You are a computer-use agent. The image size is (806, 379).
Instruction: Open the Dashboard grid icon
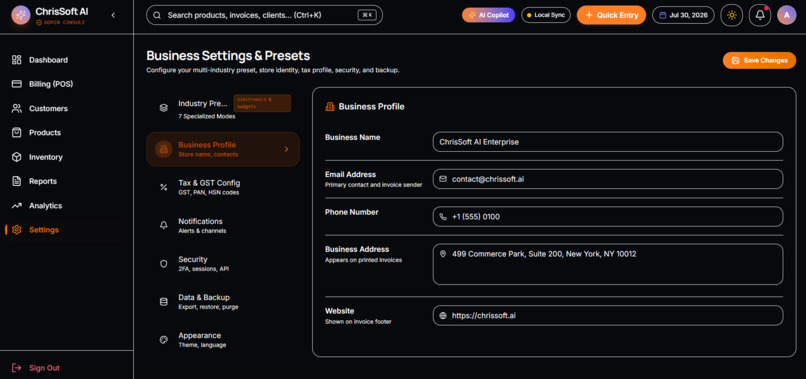(x=16, y=60)
